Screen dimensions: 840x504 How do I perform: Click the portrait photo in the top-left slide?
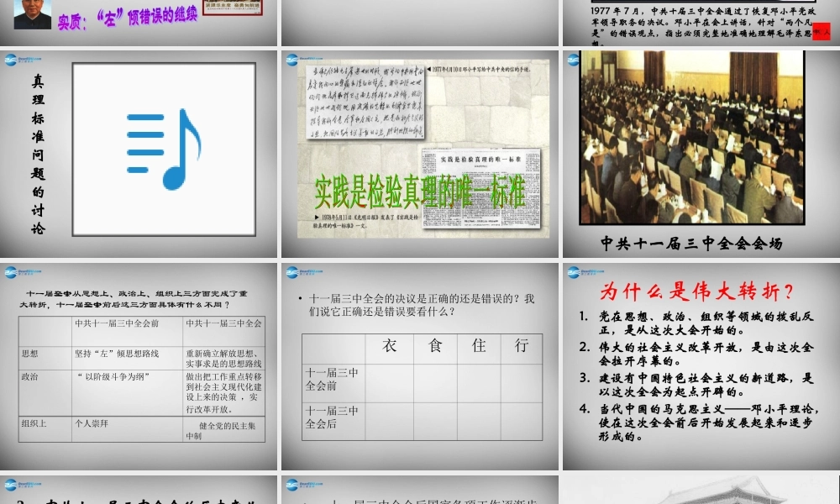point(33,13)
